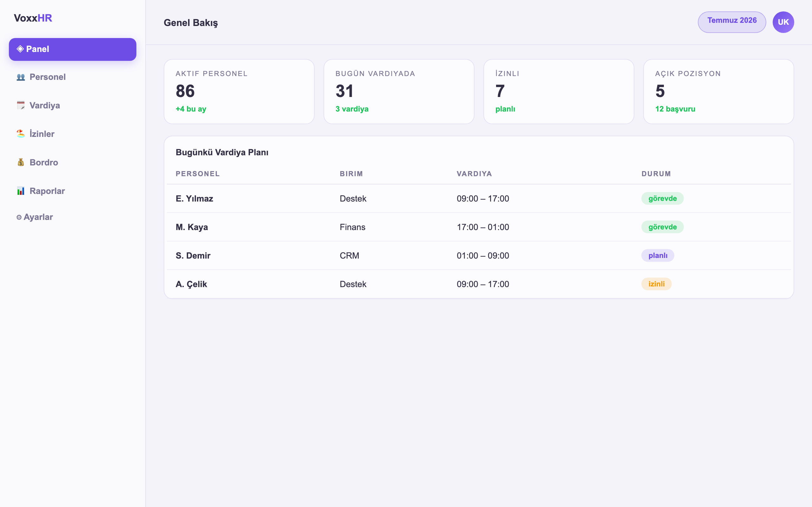Viewport: 812px width, 507px height.
Task: Click the Vardiya calendar icon
Action: [21, 106]
